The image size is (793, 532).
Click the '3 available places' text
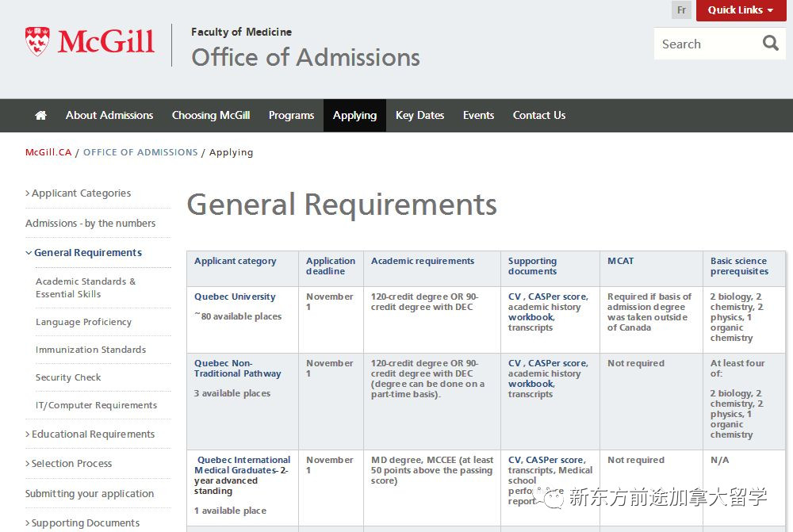click(x=232, y=393)
